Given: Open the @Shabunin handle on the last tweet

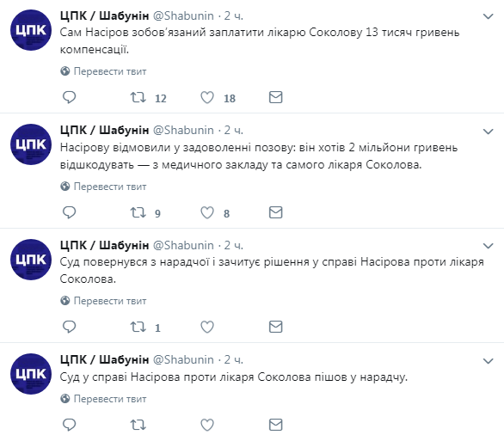Looking at the screenshot, I should [x=183, y=360].
